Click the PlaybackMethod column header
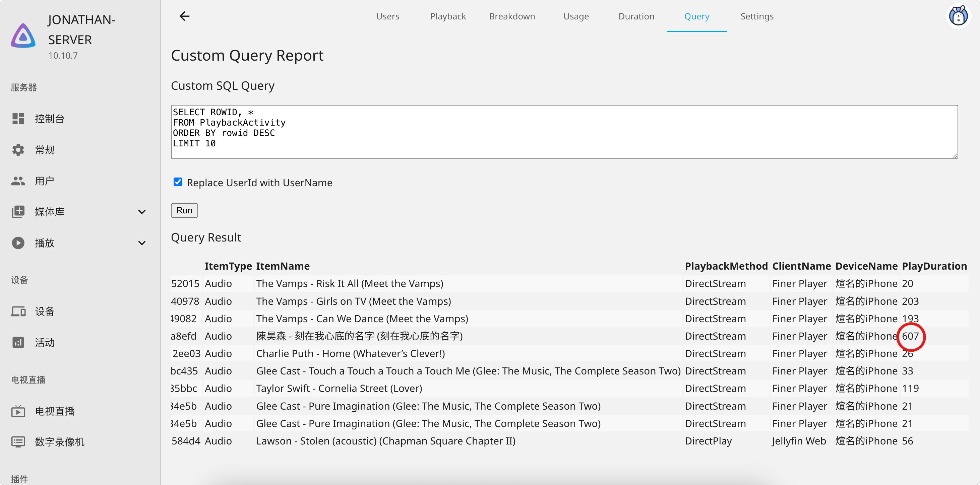Viewport: 980px width, 485px height. [726, 266]
